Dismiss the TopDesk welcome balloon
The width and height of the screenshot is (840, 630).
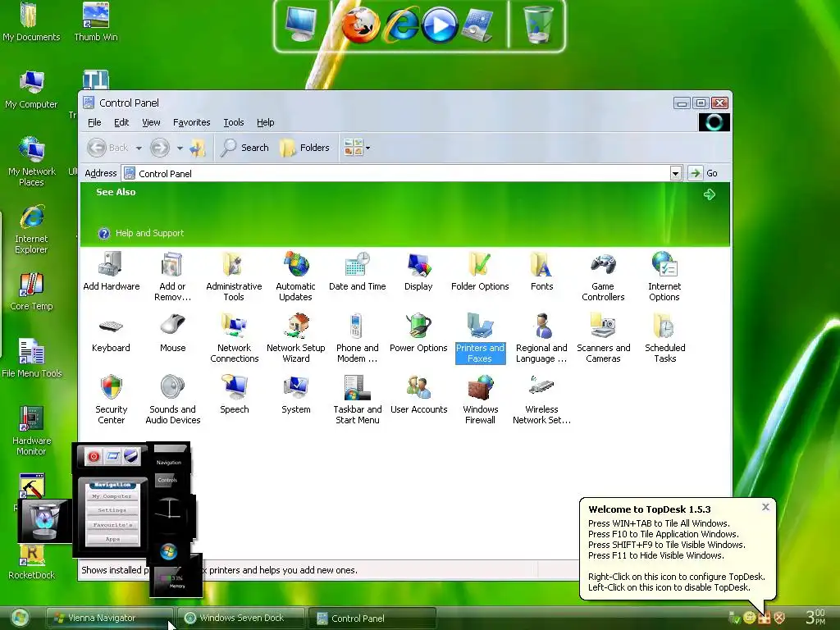click(765, 507)
